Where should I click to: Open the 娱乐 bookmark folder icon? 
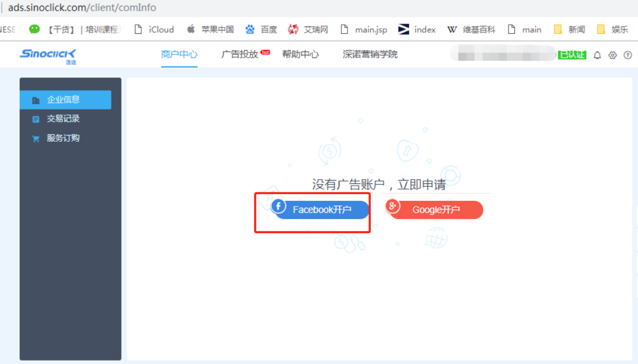click(601, 29)
